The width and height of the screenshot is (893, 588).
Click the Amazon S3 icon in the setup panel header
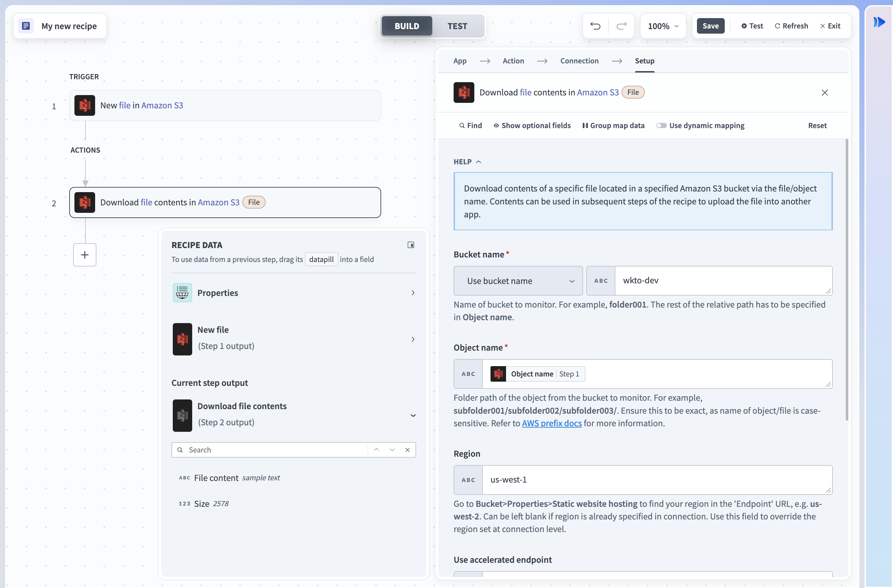pos(464,92)
